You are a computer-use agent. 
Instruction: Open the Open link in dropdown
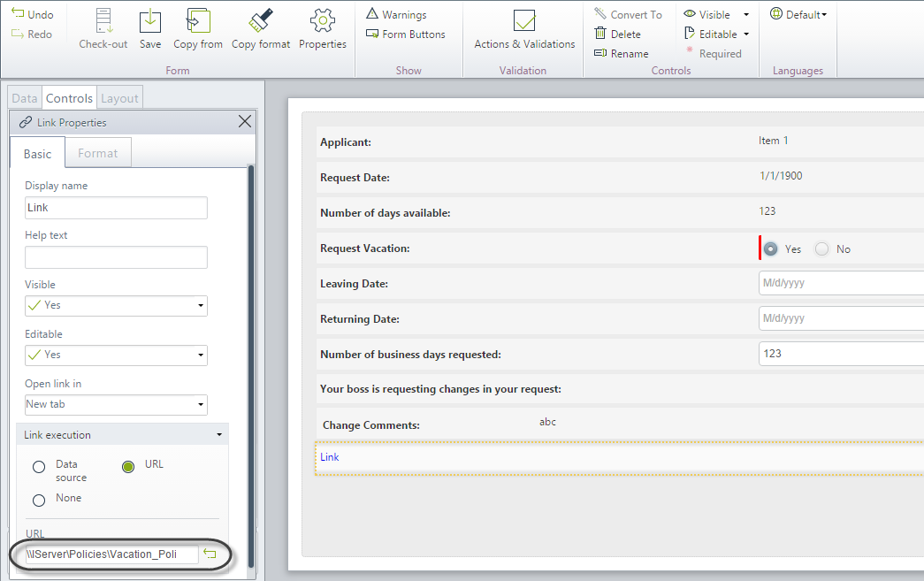[116, 405]
